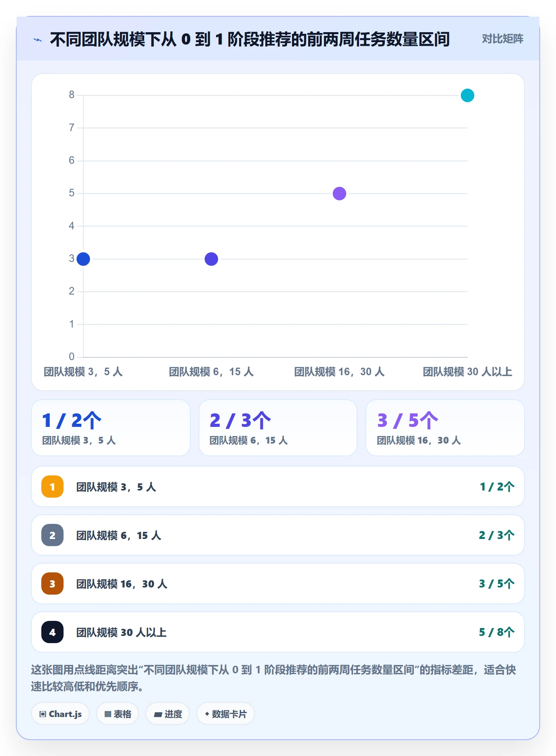
Task: Click the chart title heading text
Action: (x=250, y=39)
